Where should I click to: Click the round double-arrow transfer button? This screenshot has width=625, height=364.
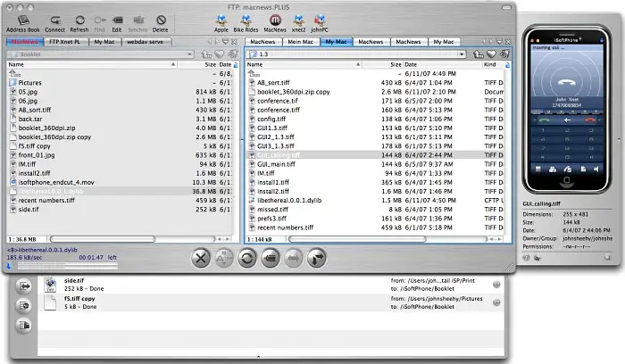[294, 258]
